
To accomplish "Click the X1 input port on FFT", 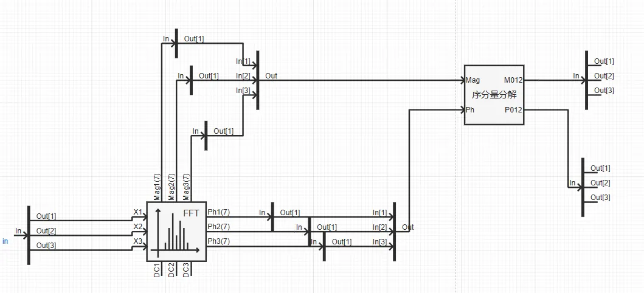I will (138, 212).
